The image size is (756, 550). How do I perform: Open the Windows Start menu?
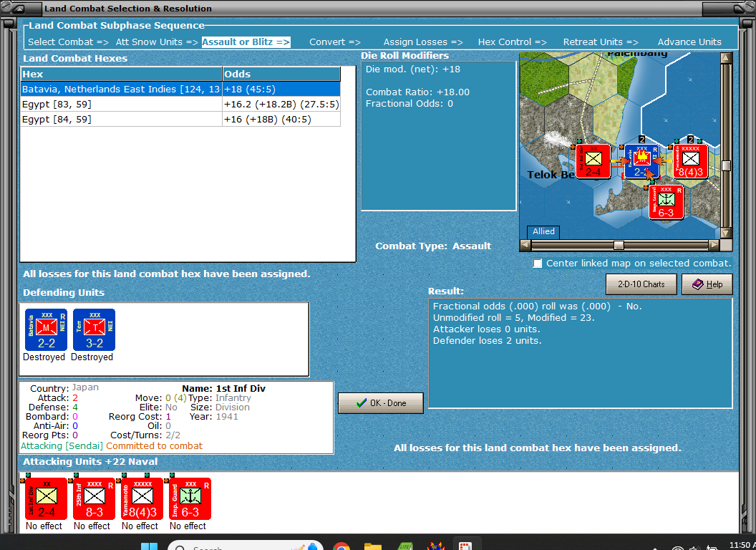(x=149, y=546)
